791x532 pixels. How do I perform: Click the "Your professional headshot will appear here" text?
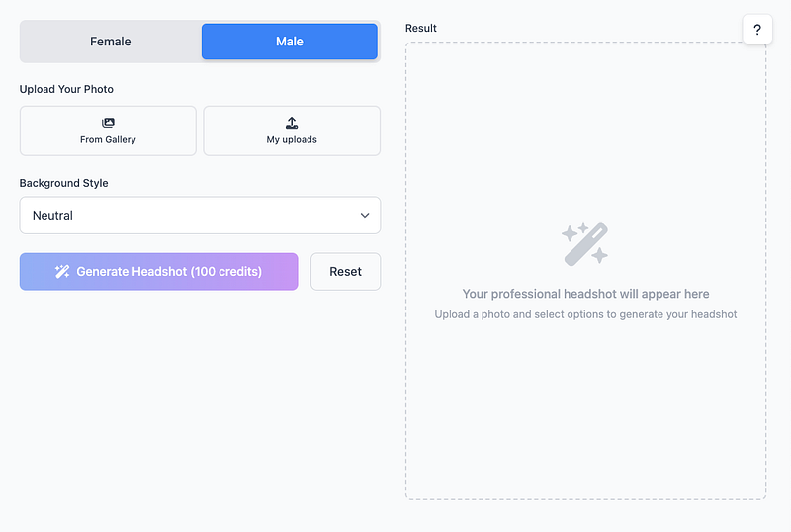(585, 294)
